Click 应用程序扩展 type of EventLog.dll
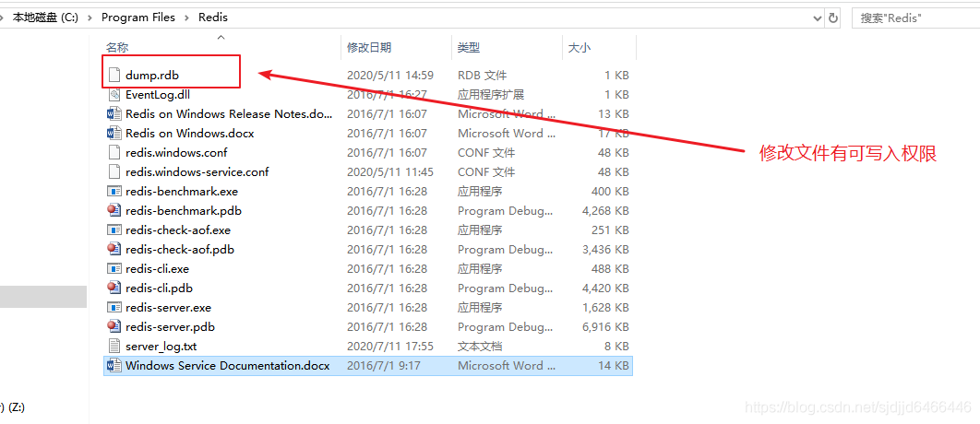 tap(491, 95)
